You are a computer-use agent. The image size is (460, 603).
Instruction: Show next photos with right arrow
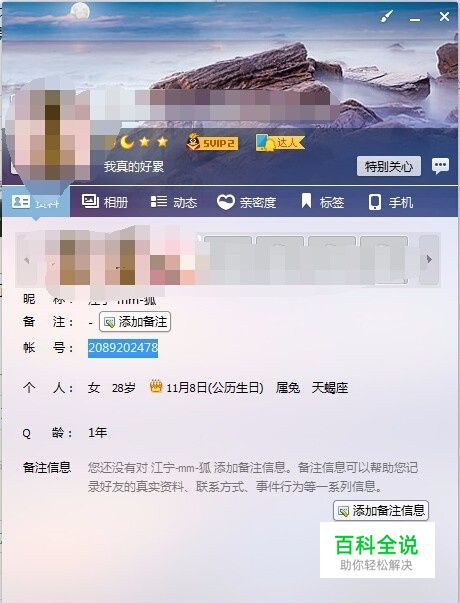(x=429, y=259)
